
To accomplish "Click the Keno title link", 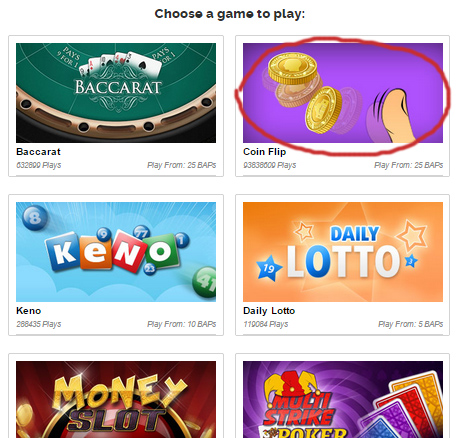I will pos(29,311).
